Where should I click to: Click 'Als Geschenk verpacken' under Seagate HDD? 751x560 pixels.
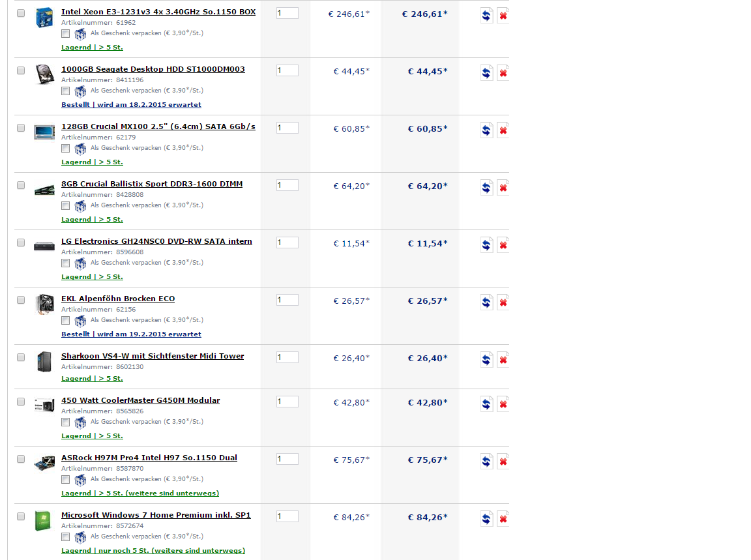pos(147,90)
